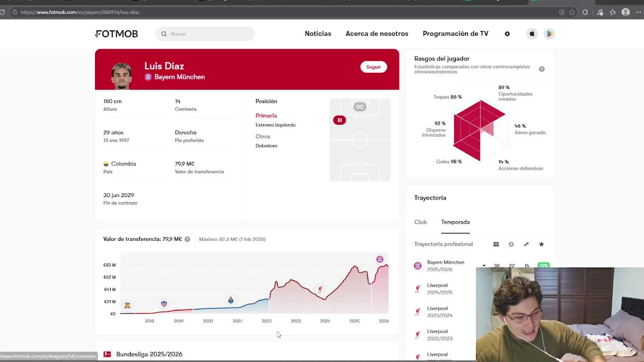Click the 7.93 rating badge
Viewport: 644px width, 362px height.
click(543, 265)
